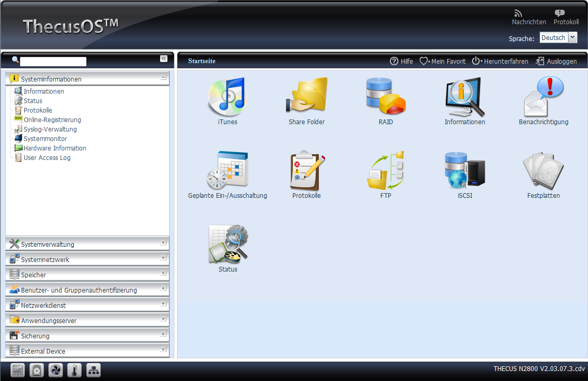Click the Protokoll speech-bubble icon in the header

coord(560,14)
